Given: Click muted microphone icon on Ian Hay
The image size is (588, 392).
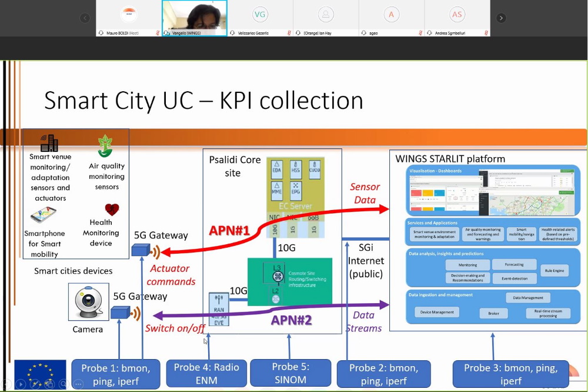Looking at the screenshot, I should click(355, 33).
